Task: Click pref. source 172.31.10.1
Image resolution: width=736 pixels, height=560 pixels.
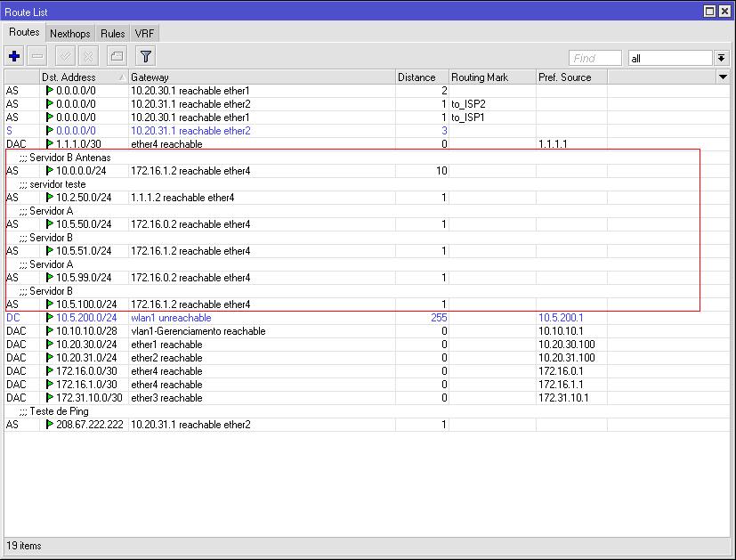Action: 563,398
